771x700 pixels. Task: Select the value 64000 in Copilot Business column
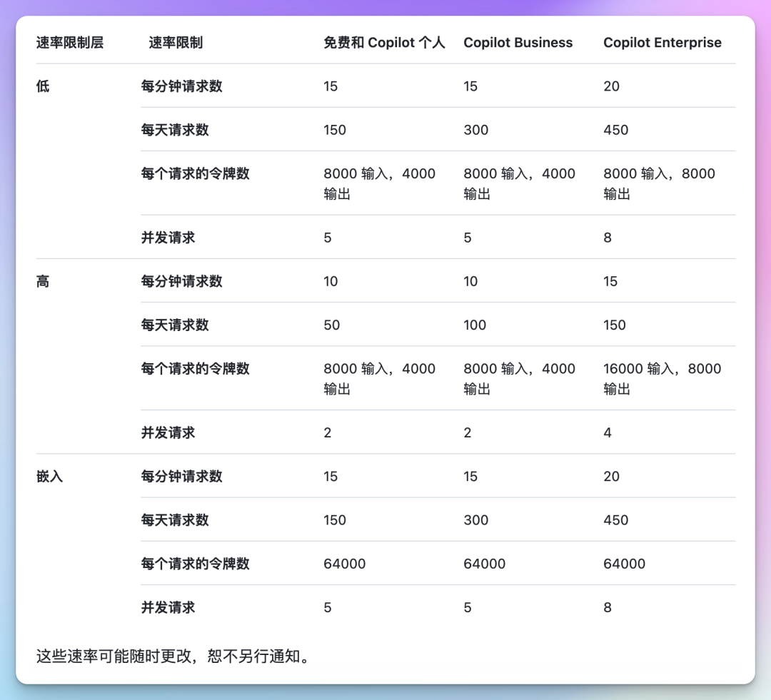pos(483,564)
